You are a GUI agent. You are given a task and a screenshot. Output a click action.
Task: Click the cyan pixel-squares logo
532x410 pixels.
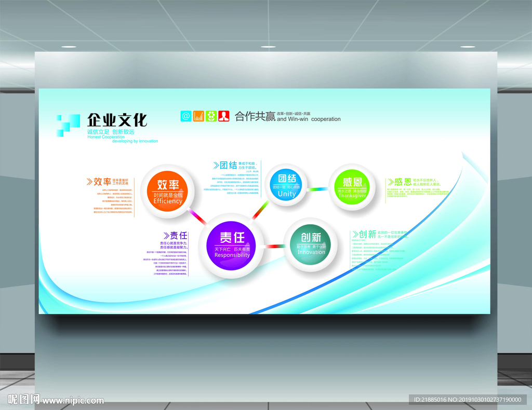(x=68, y=126)
